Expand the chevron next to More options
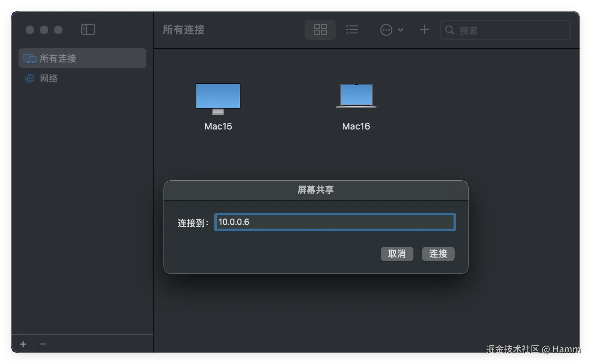Image resolution: width=591 pixels, height=364 pixels. click(401, 30)
